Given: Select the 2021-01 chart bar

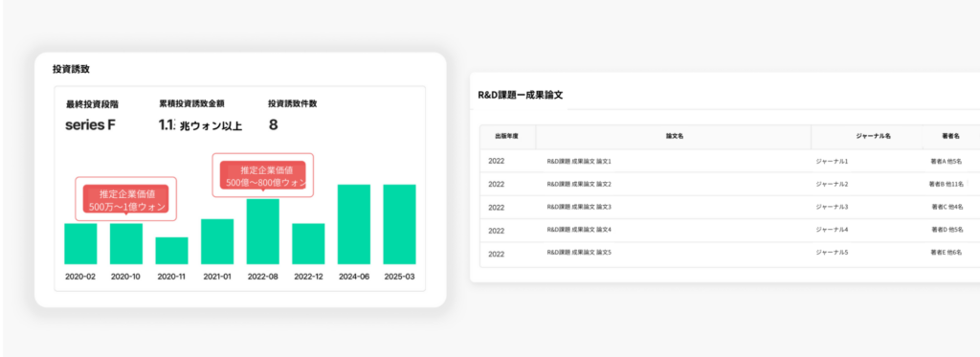Looking at the screenshot, I should pyautogui.click(x=217, y=241).
